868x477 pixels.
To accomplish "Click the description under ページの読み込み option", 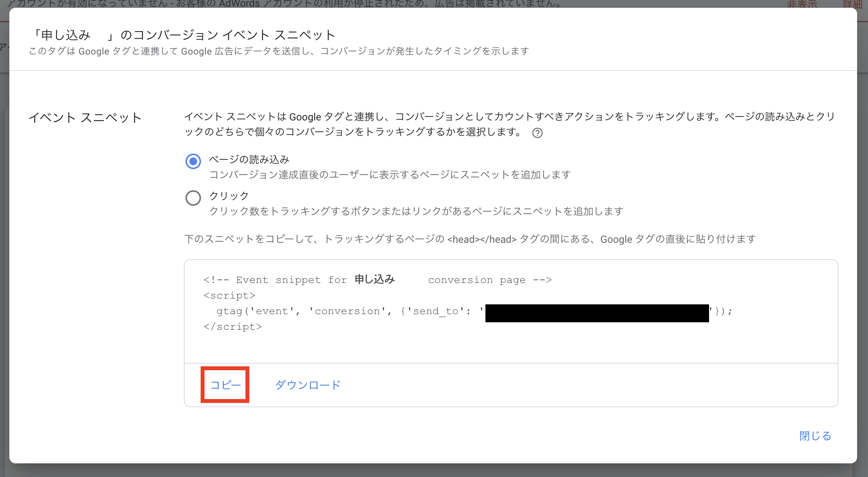I will tap(390, 175).
